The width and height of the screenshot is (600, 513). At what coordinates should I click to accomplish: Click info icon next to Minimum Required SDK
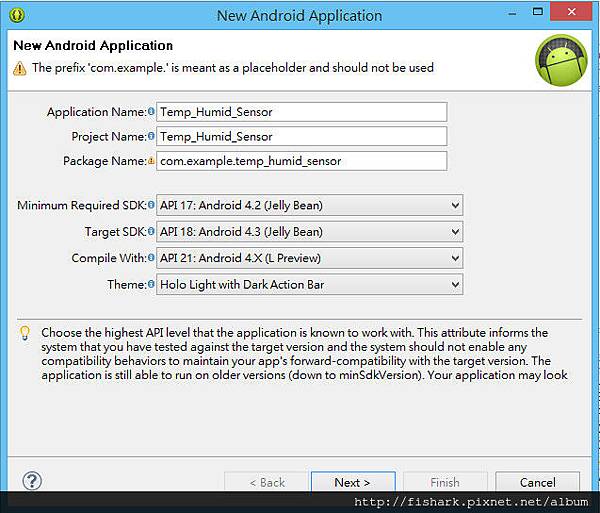pyautogui.click(x=151, y=205)
